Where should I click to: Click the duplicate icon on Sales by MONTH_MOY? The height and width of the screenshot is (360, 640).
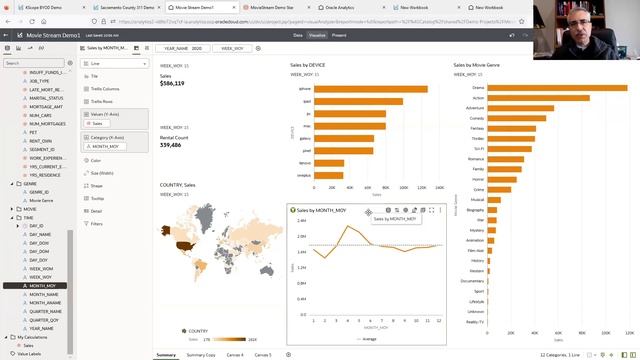tap(423, 210)
